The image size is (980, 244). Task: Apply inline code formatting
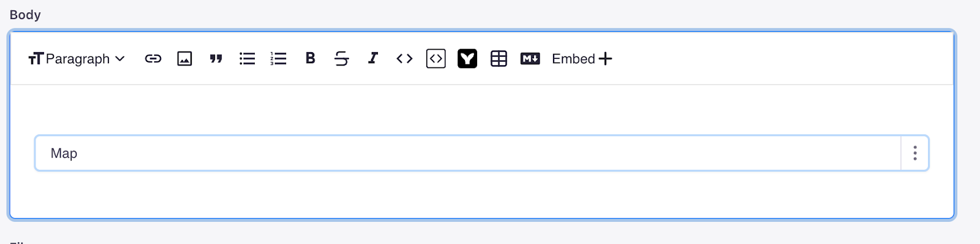404,59
